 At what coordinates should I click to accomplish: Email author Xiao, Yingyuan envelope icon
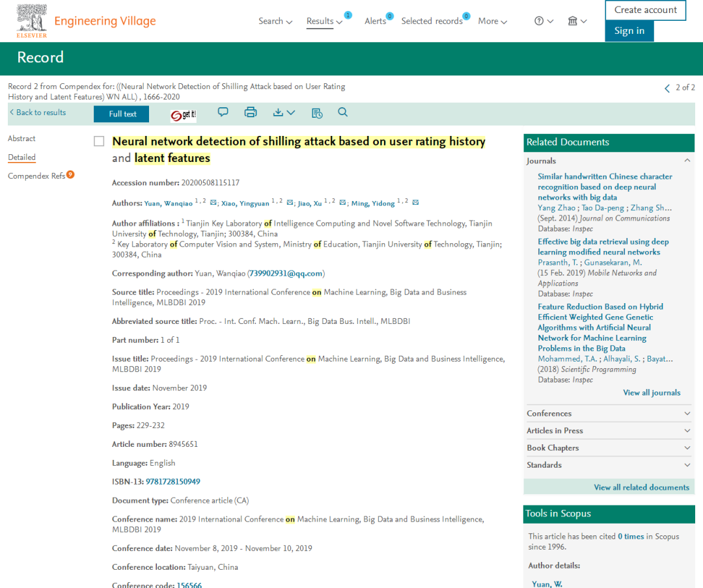click(290, 202)
